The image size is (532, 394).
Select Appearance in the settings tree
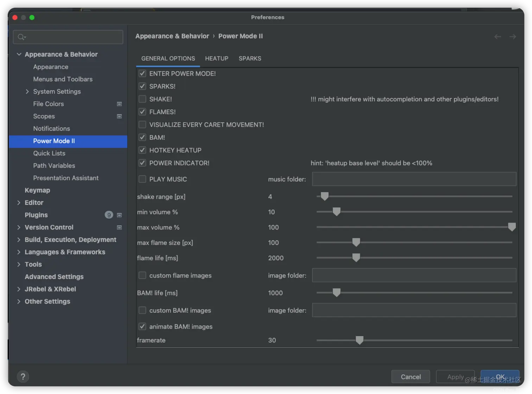(x=51, y=67)
